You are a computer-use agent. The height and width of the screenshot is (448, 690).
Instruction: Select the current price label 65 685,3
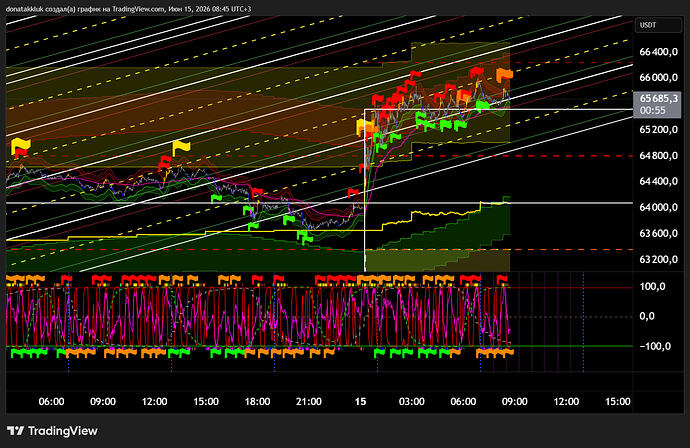coord(659,99)
